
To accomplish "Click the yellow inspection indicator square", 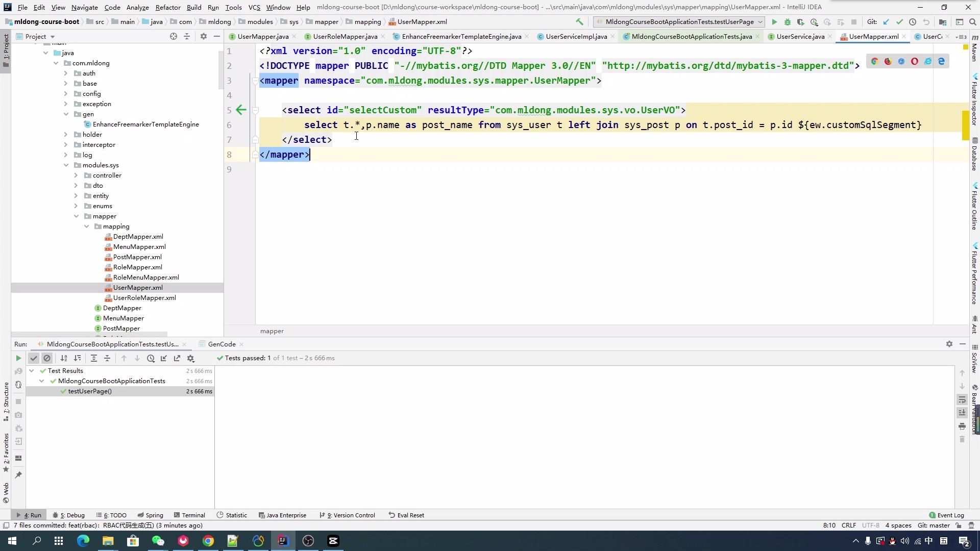I will pos(965,47).
